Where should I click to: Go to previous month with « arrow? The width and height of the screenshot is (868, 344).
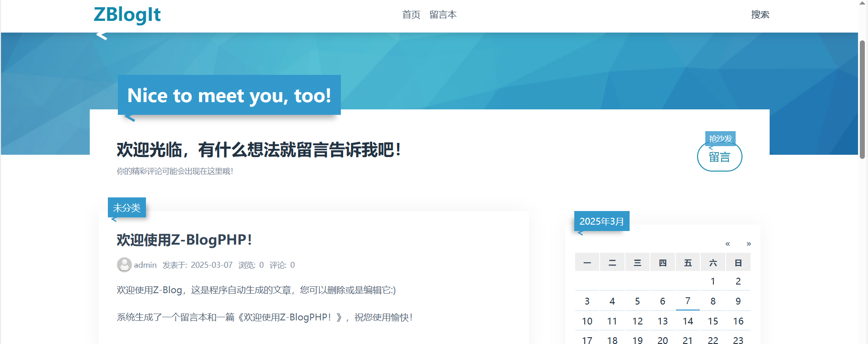727,244
